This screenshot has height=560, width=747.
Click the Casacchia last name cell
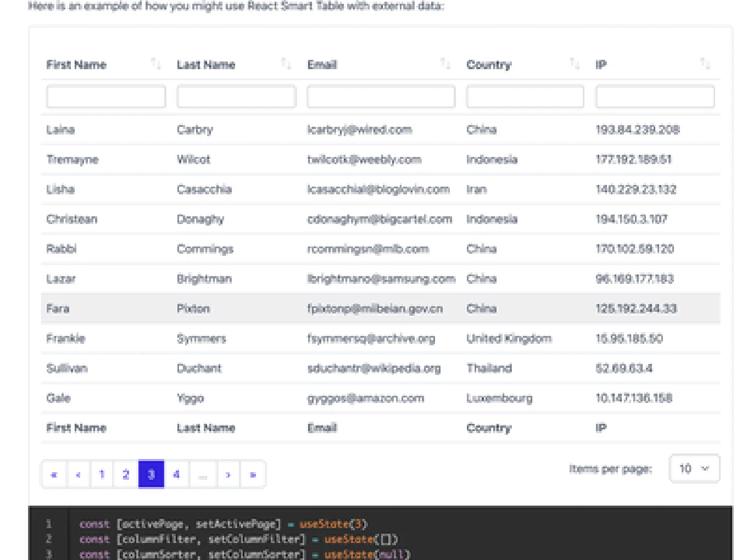click(204, 189)
